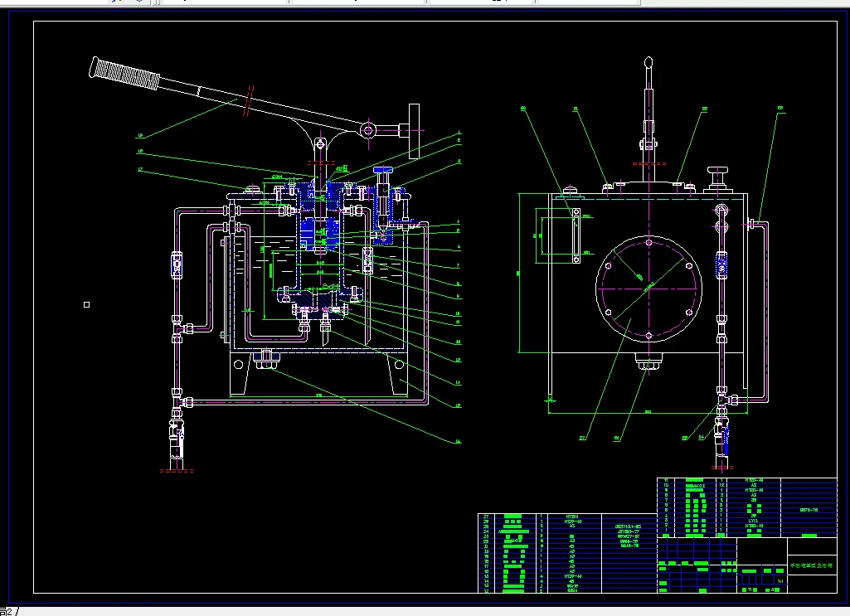Pick the right mounting hole in the tank stand foot
Viewport: 850px width, 616px height.
pyautogui.click(x=399, y=365)
